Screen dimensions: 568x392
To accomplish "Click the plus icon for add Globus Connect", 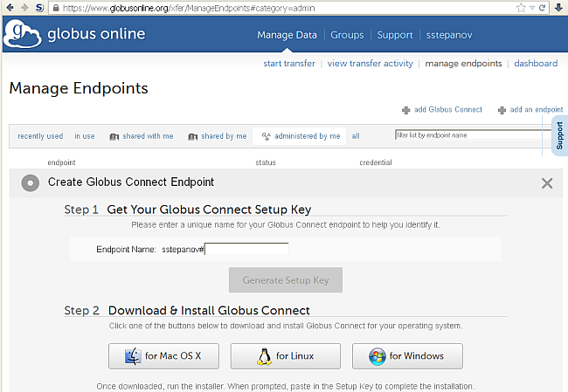I will click(x=406, y=110).
